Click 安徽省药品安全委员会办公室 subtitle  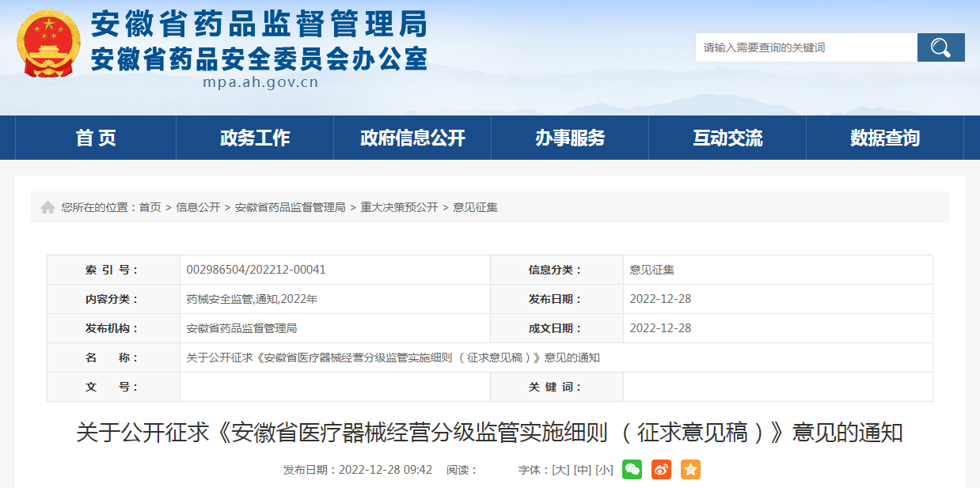259,59
